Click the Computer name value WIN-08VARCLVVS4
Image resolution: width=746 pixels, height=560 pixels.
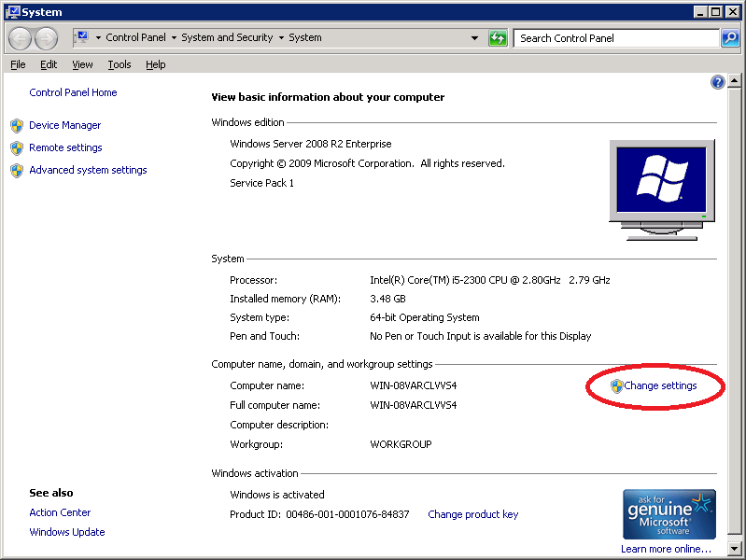[413, 385]
